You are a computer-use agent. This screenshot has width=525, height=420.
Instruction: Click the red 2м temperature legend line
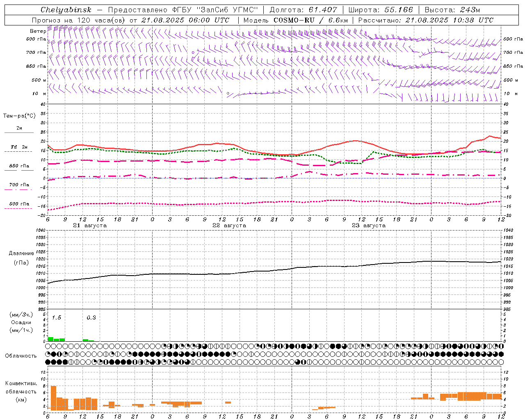(x=19, y=132)
